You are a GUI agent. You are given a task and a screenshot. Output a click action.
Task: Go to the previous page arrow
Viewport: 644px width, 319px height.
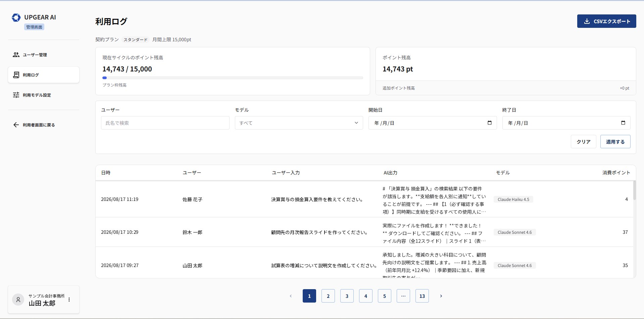291,296
